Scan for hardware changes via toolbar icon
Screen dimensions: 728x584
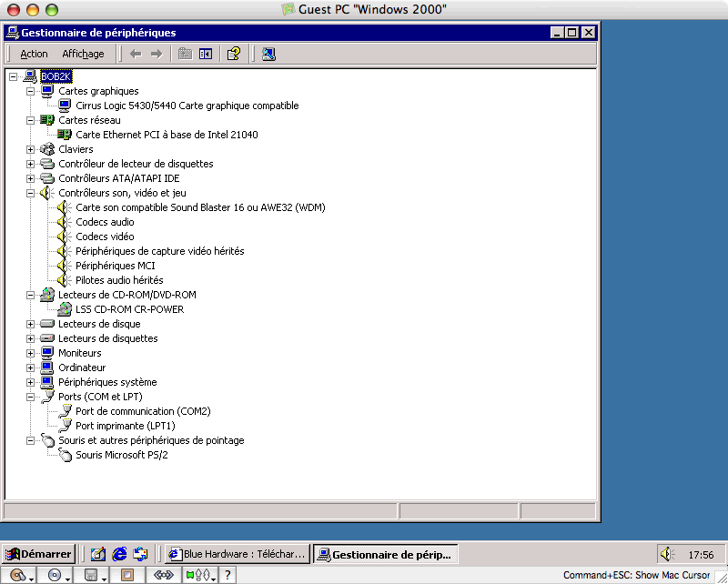click(x=268, y=54)
